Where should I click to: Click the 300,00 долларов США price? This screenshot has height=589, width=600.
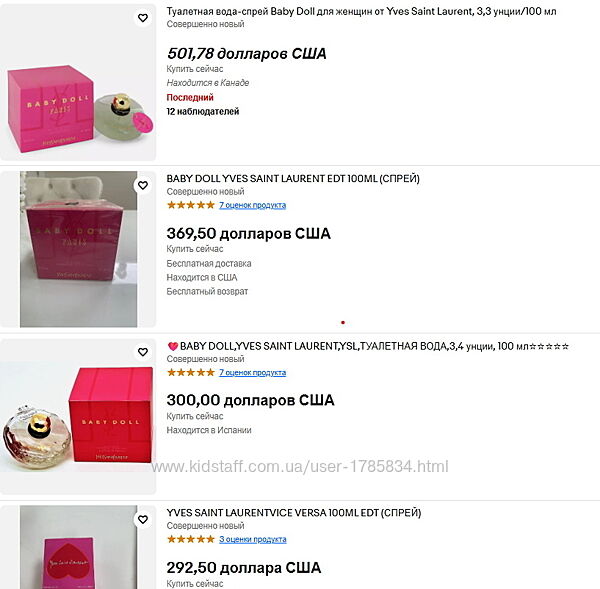coord(251,400)
